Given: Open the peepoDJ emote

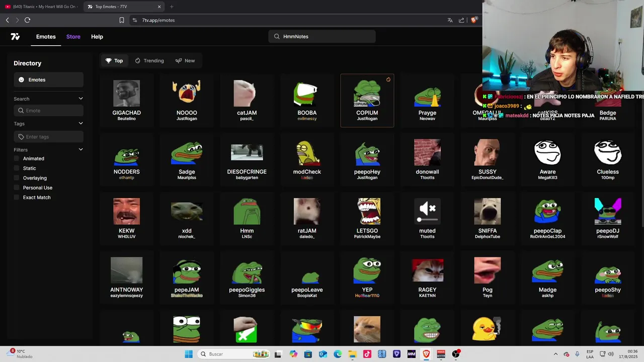Looking at the screenshot, I should pyautogui.click(x=608, y=219).
